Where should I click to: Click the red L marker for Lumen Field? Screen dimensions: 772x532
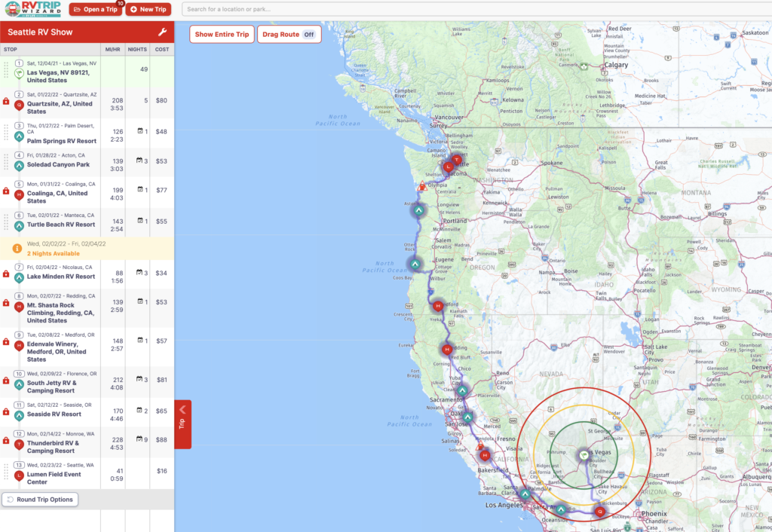[19, 475]
